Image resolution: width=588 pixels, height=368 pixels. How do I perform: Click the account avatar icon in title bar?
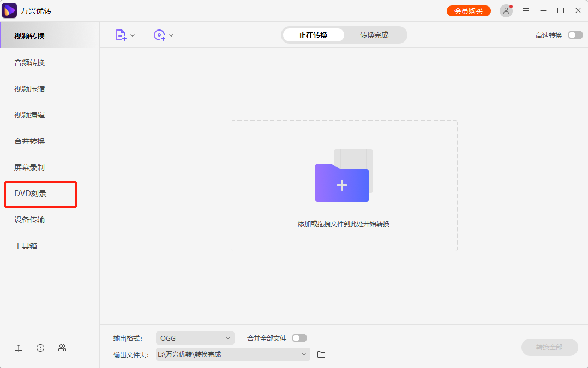click(x=506, y=10)
